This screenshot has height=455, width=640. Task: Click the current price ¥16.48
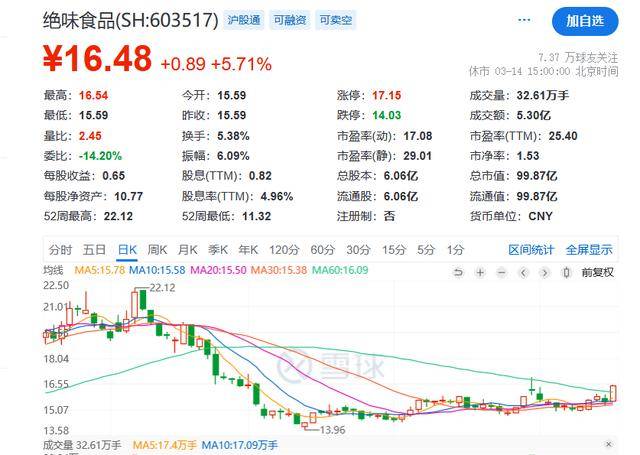pyautogui.click(x=97, y=58)
